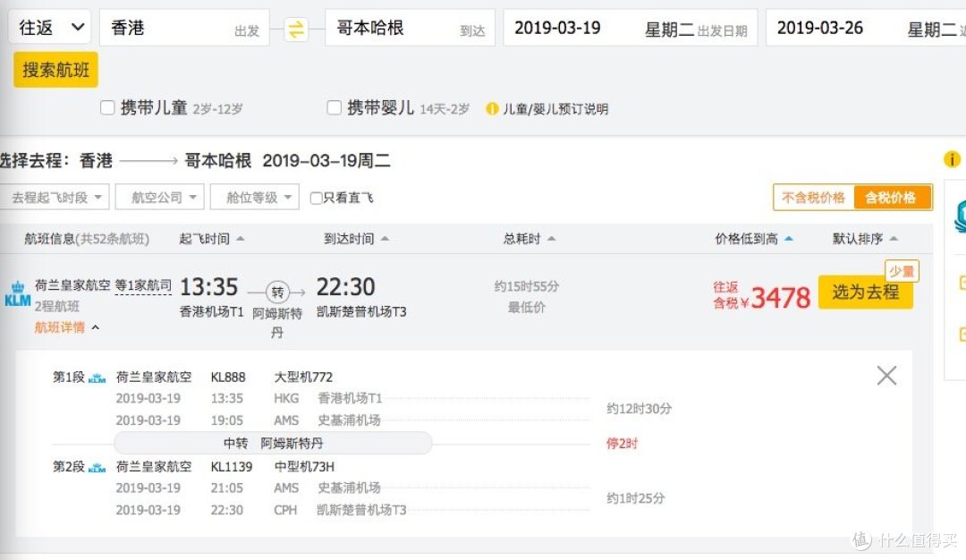Click 中转 阿姆斯特丹 layover bar
The width and height of the screenshot is (966, 560).
pos(273,443)
